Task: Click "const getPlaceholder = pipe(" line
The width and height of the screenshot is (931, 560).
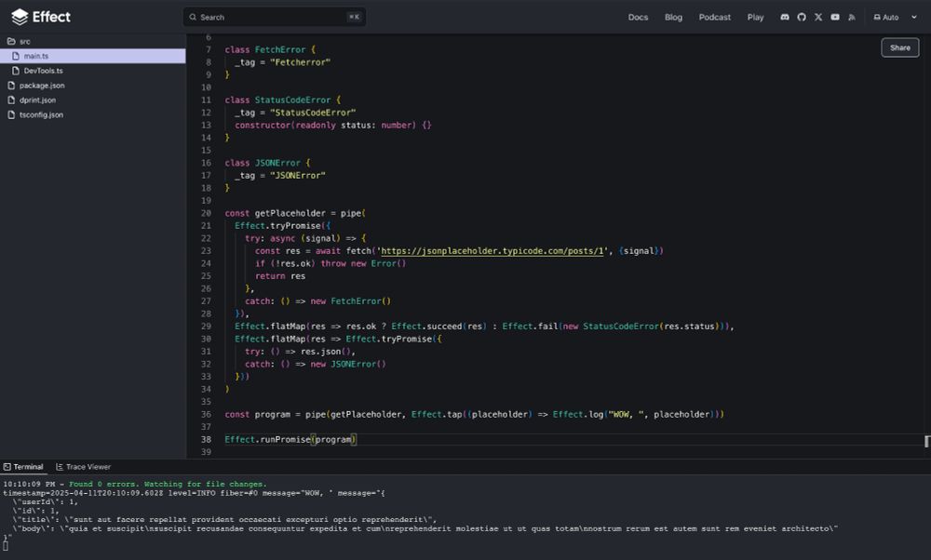Action: [x=295, y=214]
